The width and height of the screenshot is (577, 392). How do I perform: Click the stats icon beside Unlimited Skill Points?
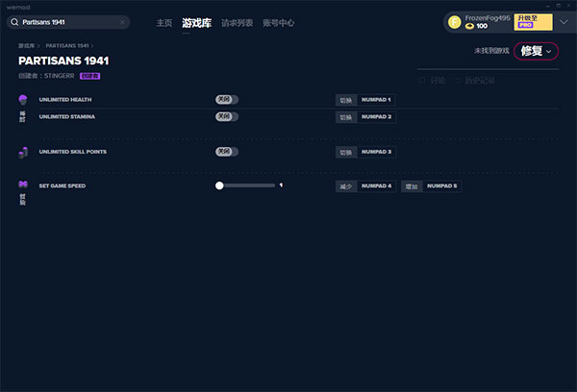pyautogui.click(x=23, y=152)
